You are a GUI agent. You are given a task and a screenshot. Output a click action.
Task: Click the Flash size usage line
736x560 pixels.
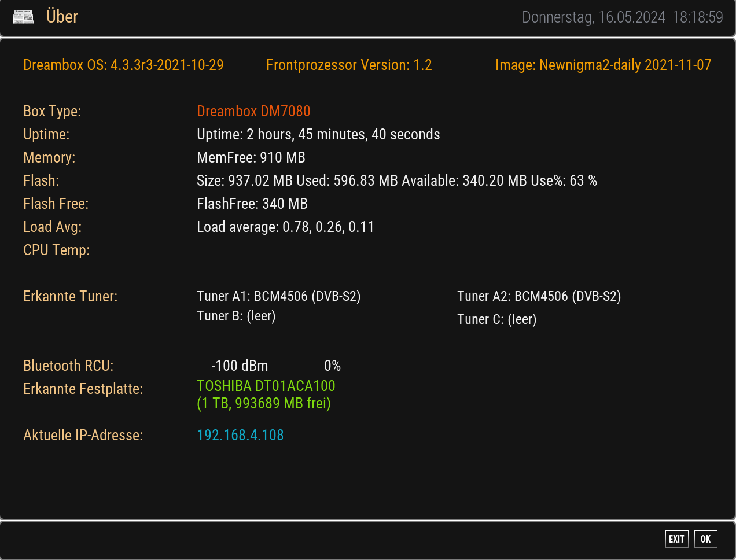pyautogui.click(x=396, y=180)
